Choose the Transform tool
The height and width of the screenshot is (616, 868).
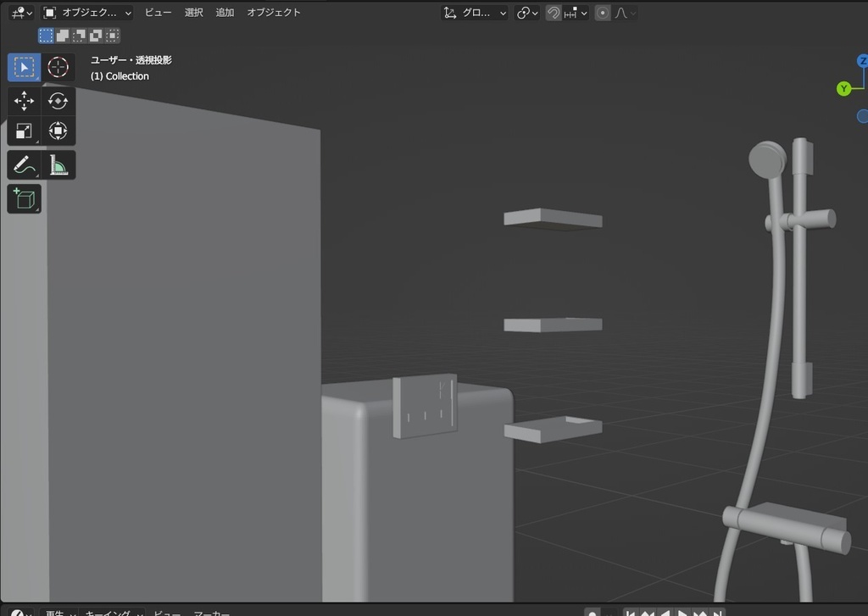pos(58,131)
